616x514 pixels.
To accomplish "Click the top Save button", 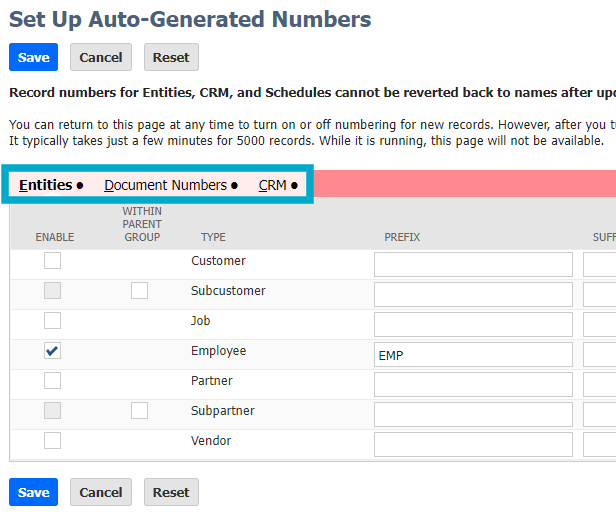I will (33, 57).
